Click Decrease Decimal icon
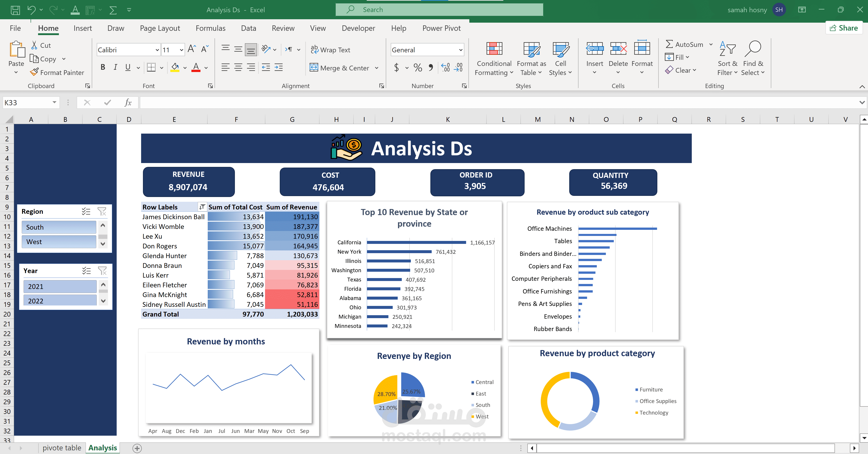Image resolution: width=868 pixels, height=454 pixels. (458, 68)
